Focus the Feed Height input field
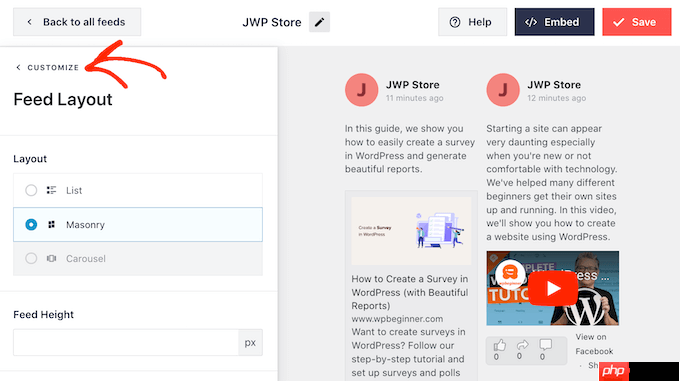Image resolution: width=680 pixels, height=381 pixels. click(x=126, y=342)
